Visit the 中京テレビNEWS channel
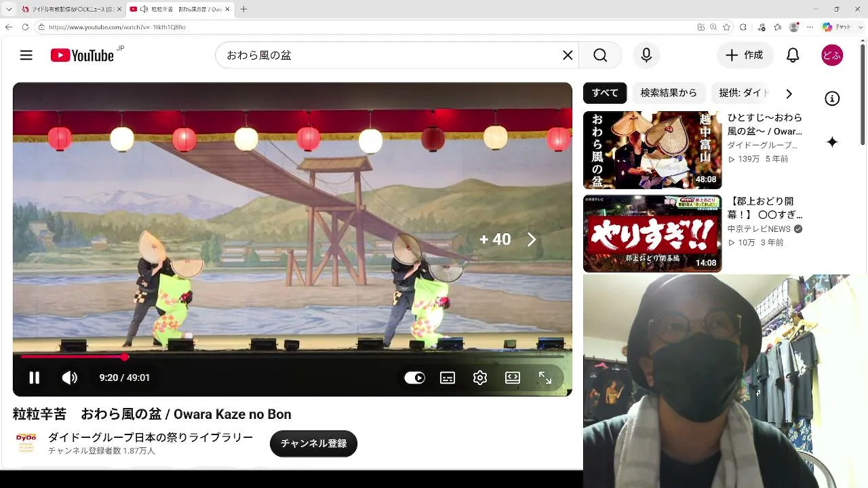868x488 pixels. (x=759, y=229)
